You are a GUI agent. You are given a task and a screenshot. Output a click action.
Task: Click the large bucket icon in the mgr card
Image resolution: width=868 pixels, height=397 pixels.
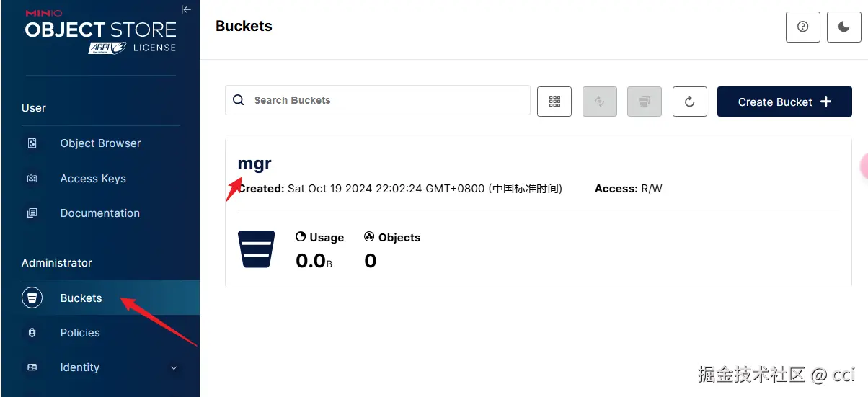257,249
